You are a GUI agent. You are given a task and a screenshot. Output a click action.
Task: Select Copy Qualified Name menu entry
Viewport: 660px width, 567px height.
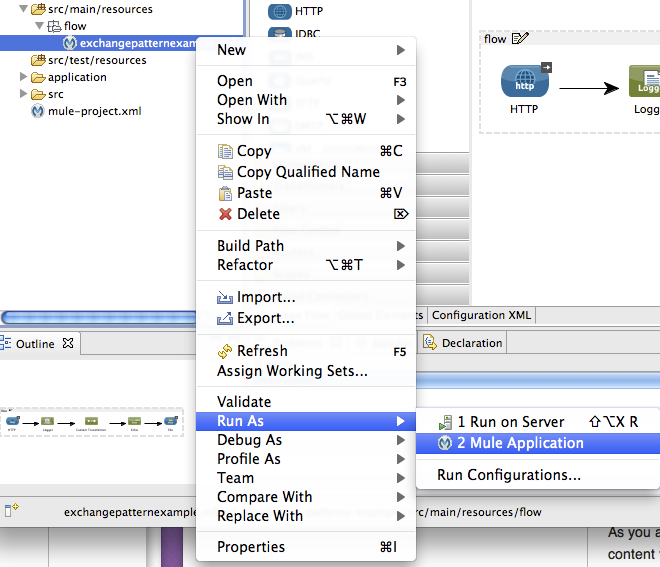click(307, 172)
